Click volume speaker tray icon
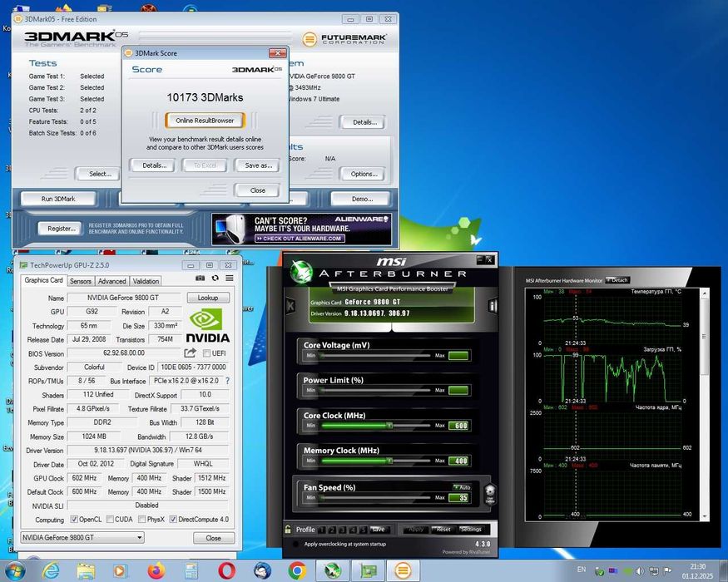Image resolution: width=728 pixels, height=582 pixels. tap(640, 571)
